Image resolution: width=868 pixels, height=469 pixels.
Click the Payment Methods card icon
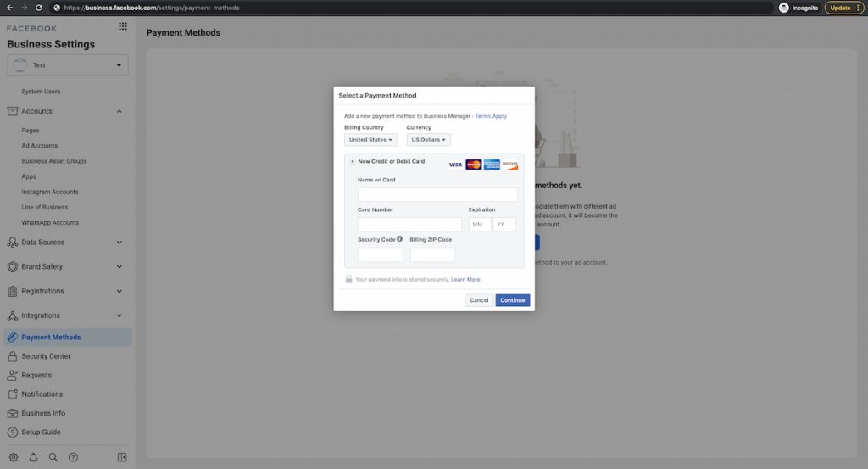[x=12, y=338]
